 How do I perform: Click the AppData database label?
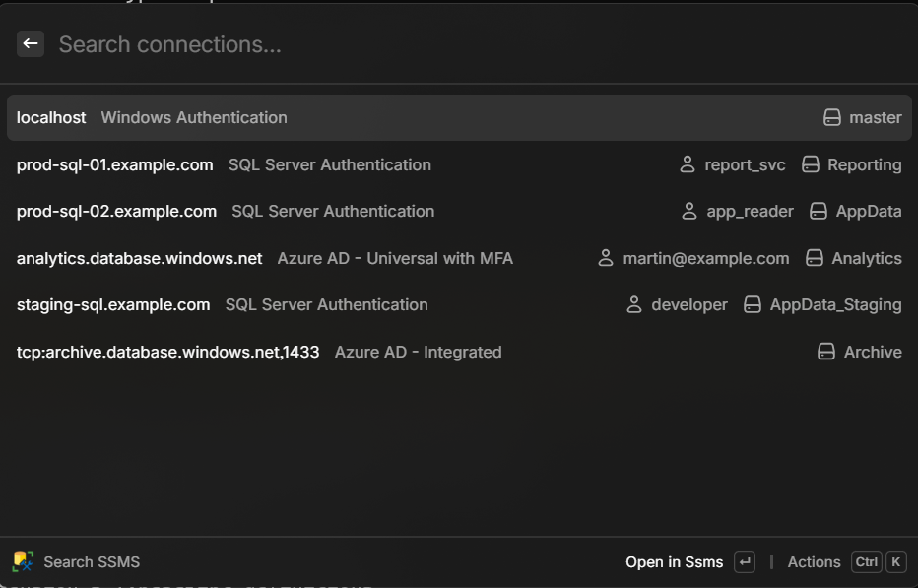click(869, 212)
